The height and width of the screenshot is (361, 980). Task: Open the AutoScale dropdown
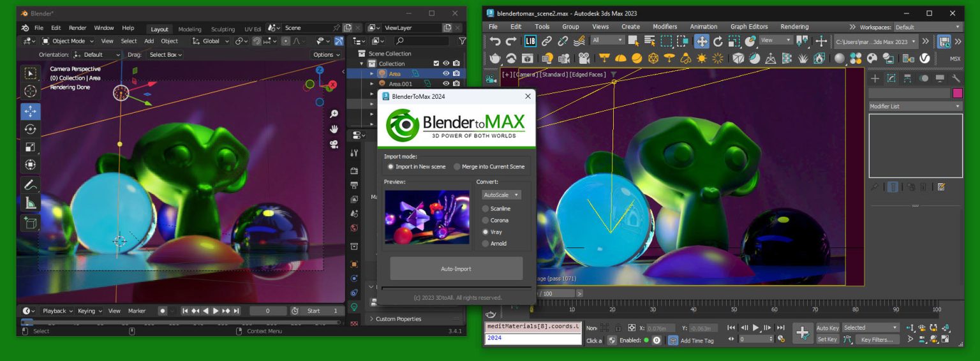501,195
